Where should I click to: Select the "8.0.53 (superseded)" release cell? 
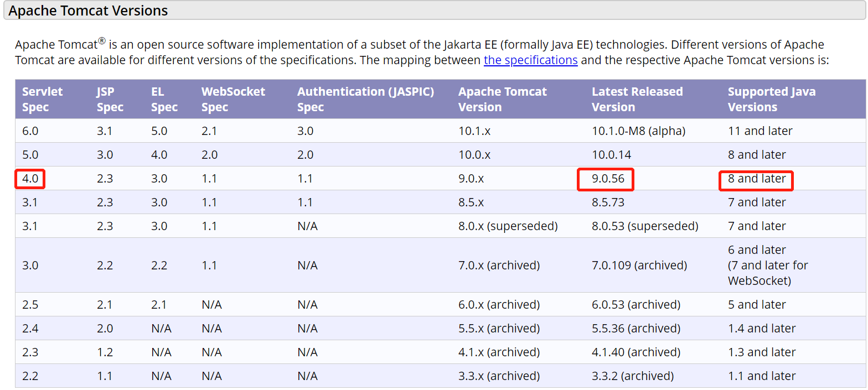tap(645, 226)
